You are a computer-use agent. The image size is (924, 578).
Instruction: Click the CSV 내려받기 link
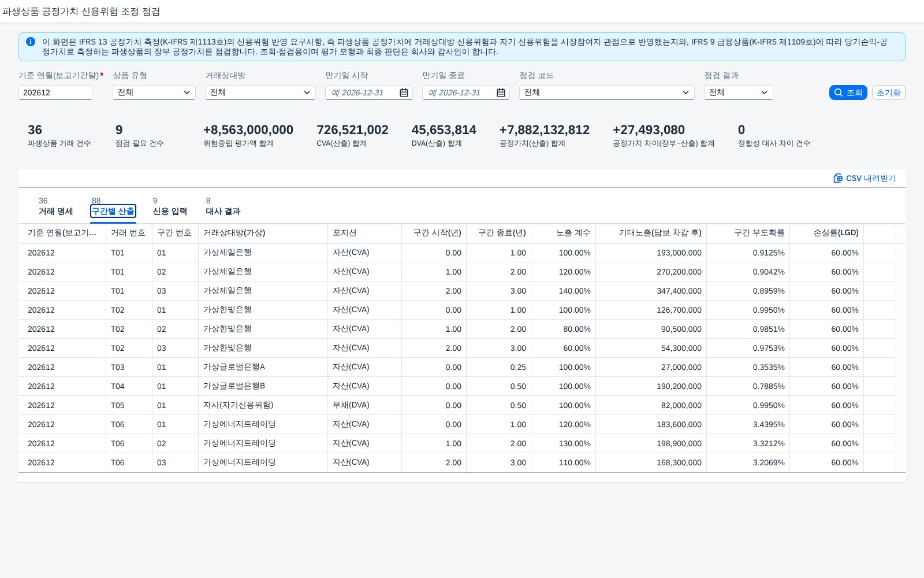tap(865, 178)
